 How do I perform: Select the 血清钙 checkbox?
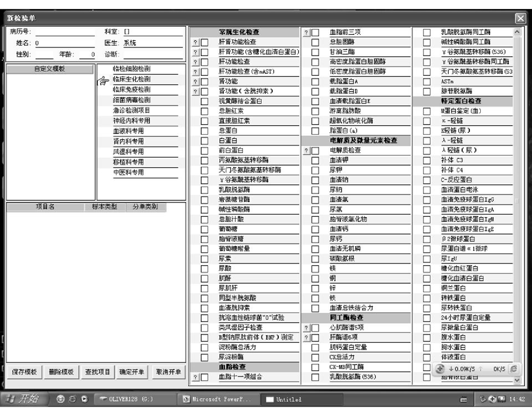(315, 230)
